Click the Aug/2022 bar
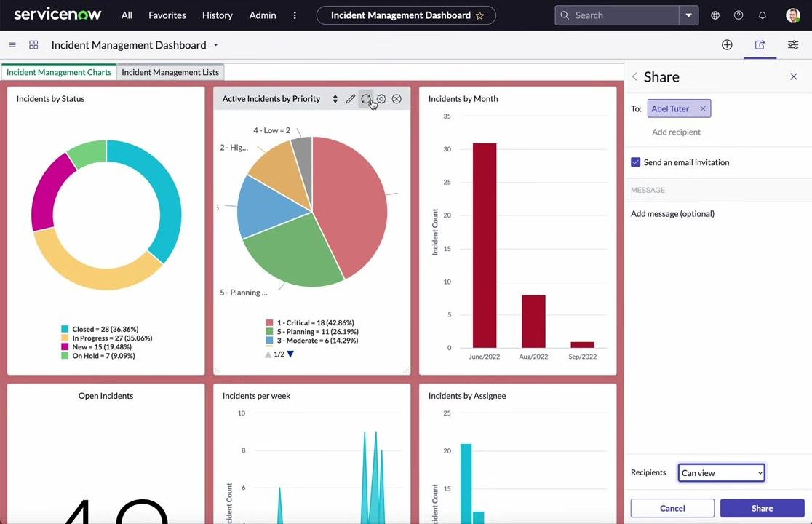This screenshot has width=812, height=524. [533, 322]
